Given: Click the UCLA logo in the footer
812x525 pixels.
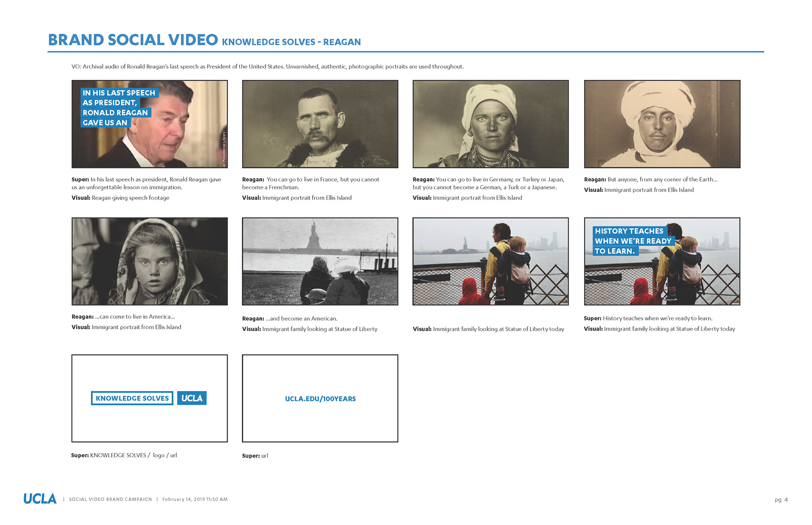Looking at the screenshot, I should click(x=40, y=499).
